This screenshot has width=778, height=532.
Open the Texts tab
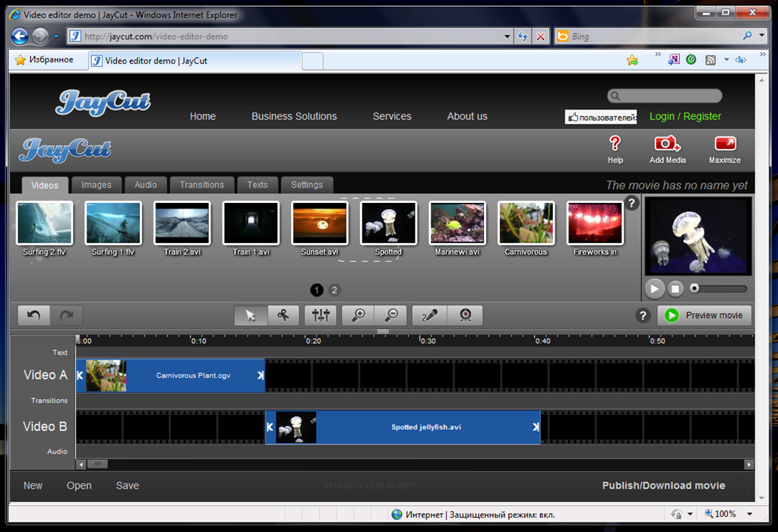257,185
